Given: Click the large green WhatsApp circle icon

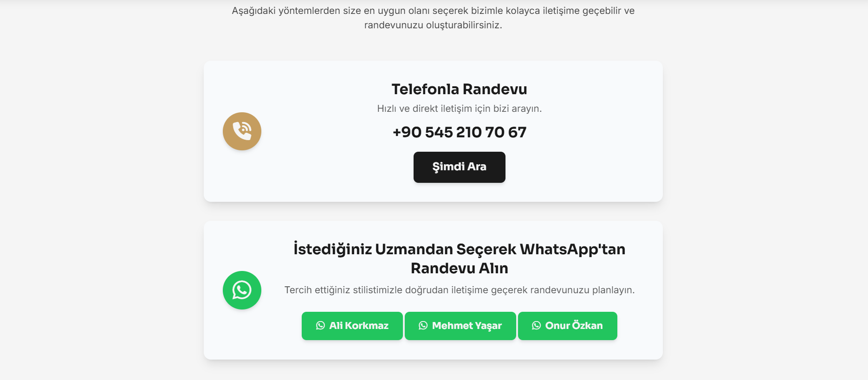Looking at the screenshot, I should [x=242, y=290].
